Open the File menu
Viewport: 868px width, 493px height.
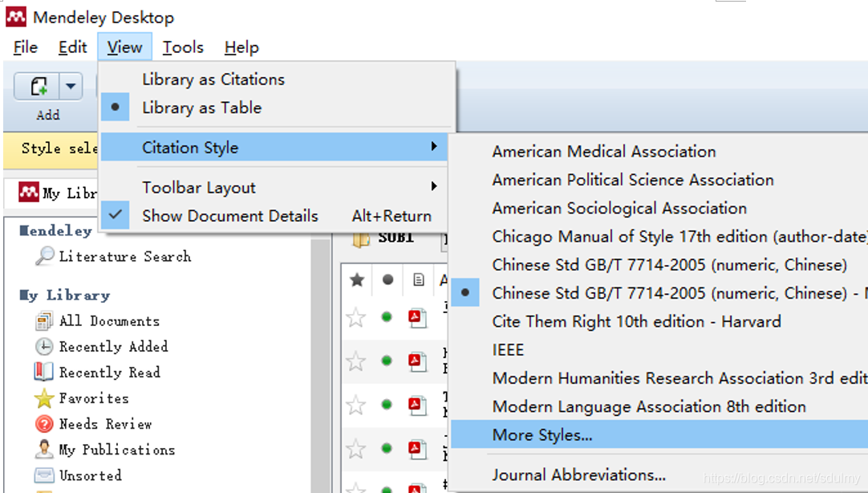click(26, 47)
